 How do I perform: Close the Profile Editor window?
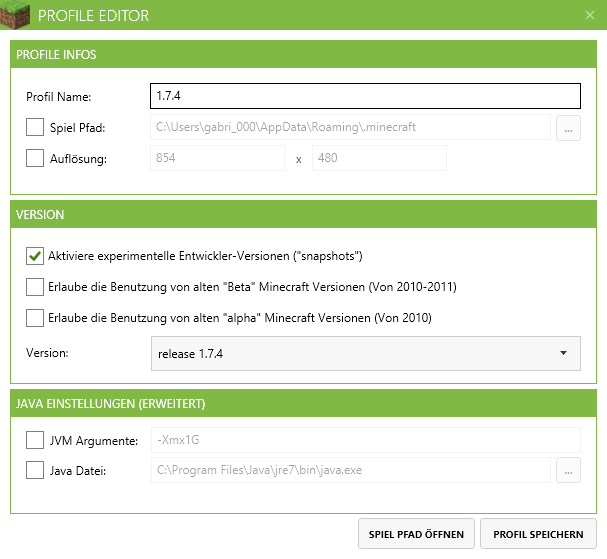pos(590,15)
